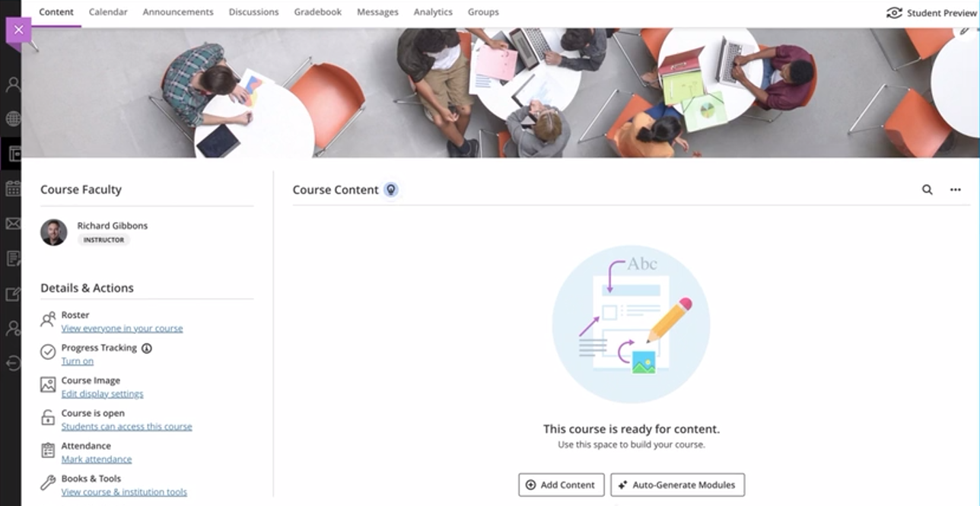Open the 'View everyone in your course' link
The height and width of the screenshot is (506, 980).
[122, 329]
